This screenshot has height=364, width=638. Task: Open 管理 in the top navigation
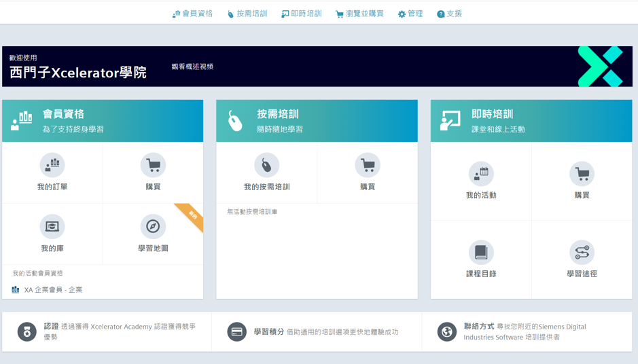[410, 14]
